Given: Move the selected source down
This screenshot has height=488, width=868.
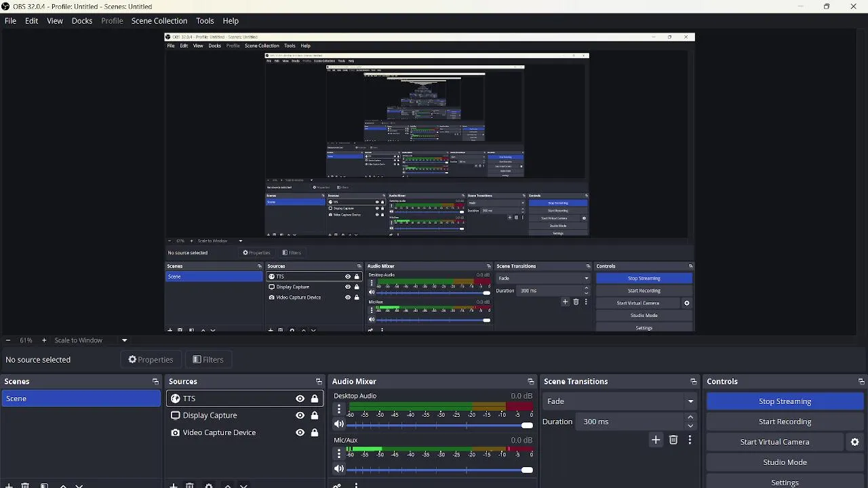Looking at the screenshot, I should pos(244,485).
